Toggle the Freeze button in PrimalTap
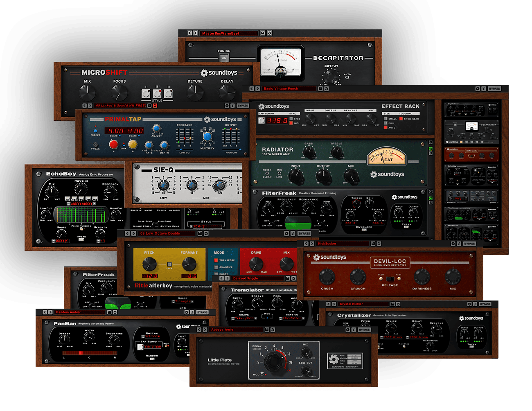Viewport: 532px width, 411px height. 95,131
